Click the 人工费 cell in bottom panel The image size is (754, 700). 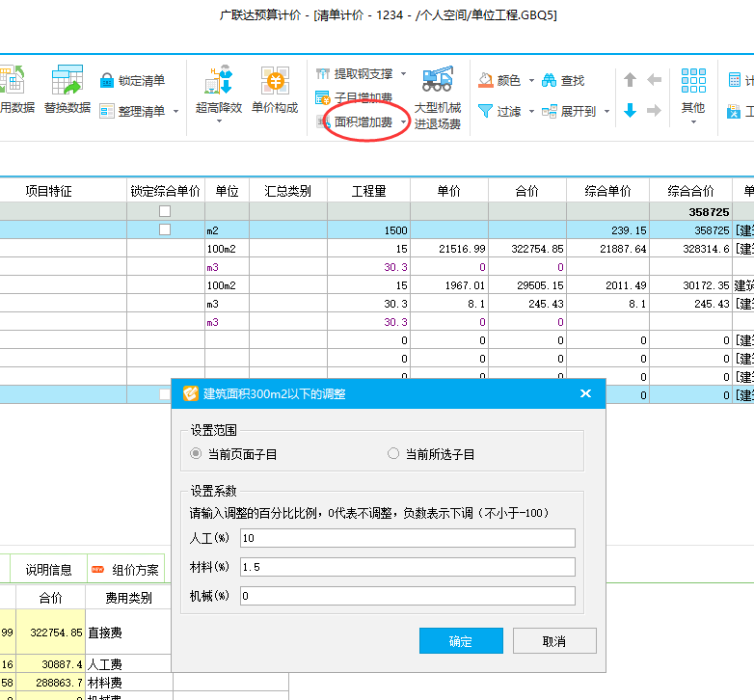(128, 664)
